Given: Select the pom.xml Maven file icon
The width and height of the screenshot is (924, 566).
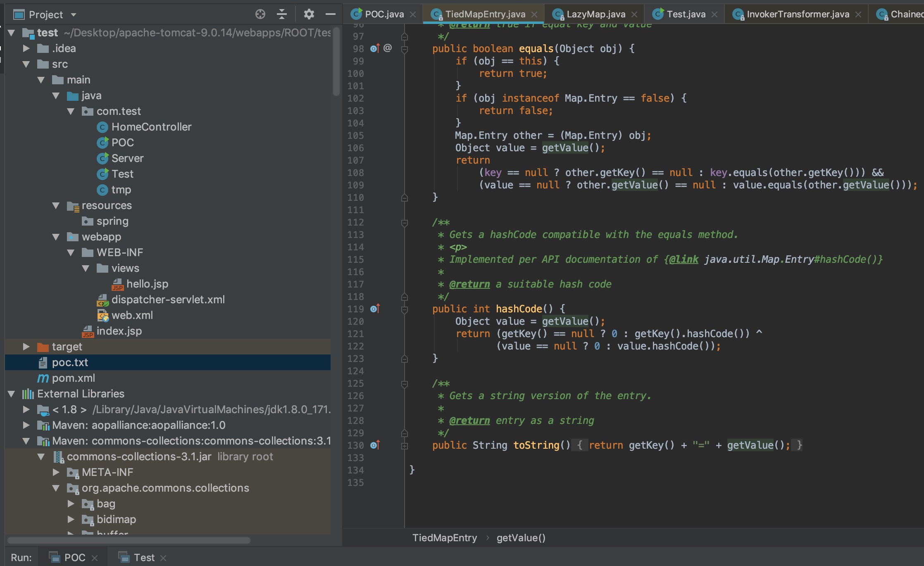Looking at the screenshot, I should click(43, 378).
